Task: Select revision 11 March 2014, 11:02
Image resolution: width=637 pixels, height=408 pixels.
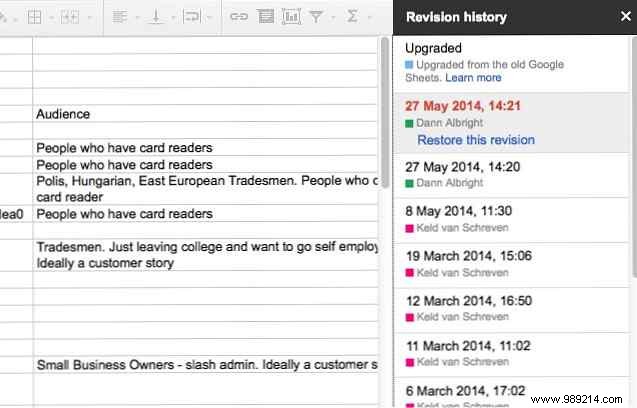Action: [x=511, y=355]
